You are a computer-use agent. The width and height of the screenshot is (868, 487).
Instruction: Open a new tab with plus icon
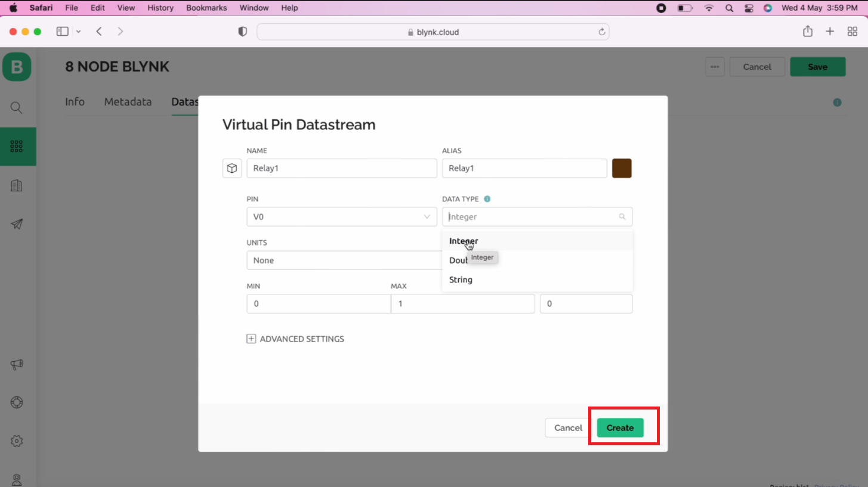coord(830,32)
